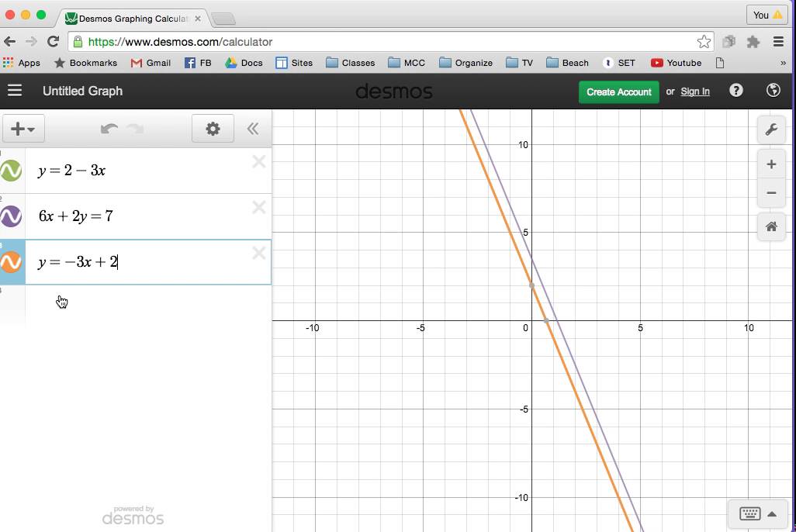Go back in the browser
This screenshot has height=532, width=796.
9,42
